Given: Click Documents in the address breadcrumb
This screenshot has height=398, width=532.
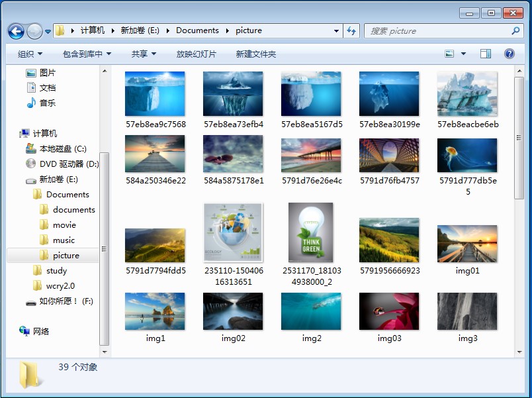Looking at the screenshot, I should coord(197,30).
